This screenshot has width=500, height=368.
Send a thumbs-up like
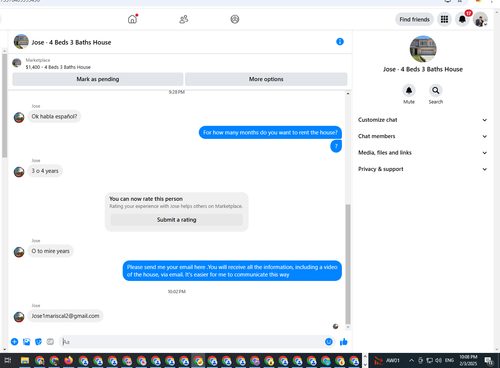344,341
